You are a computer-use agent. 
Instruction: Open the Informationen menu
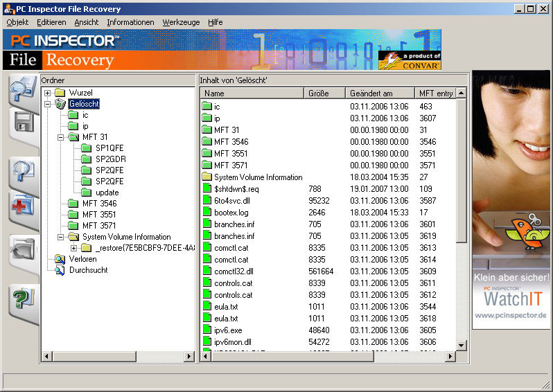130,22
